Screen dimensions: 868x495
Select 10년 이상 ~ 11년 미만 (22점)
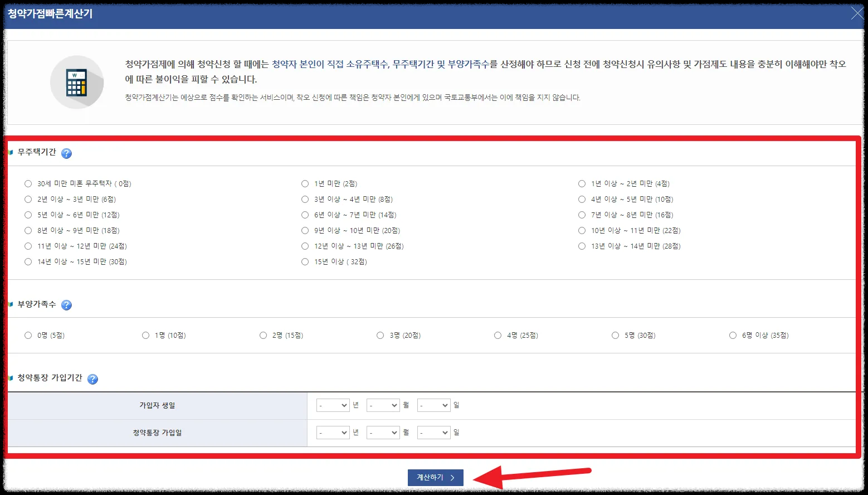582,230
